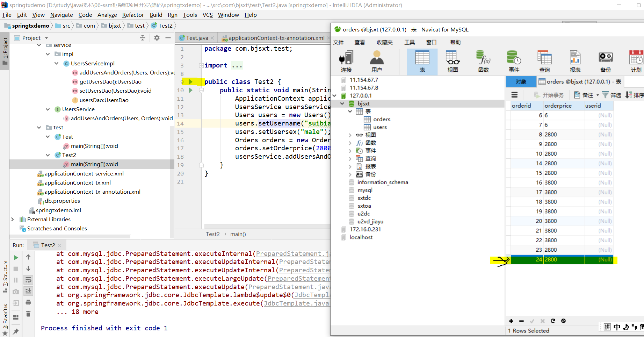644x337 pixels.
Task: Expand External Libraries node
Action: coord(13,220)
